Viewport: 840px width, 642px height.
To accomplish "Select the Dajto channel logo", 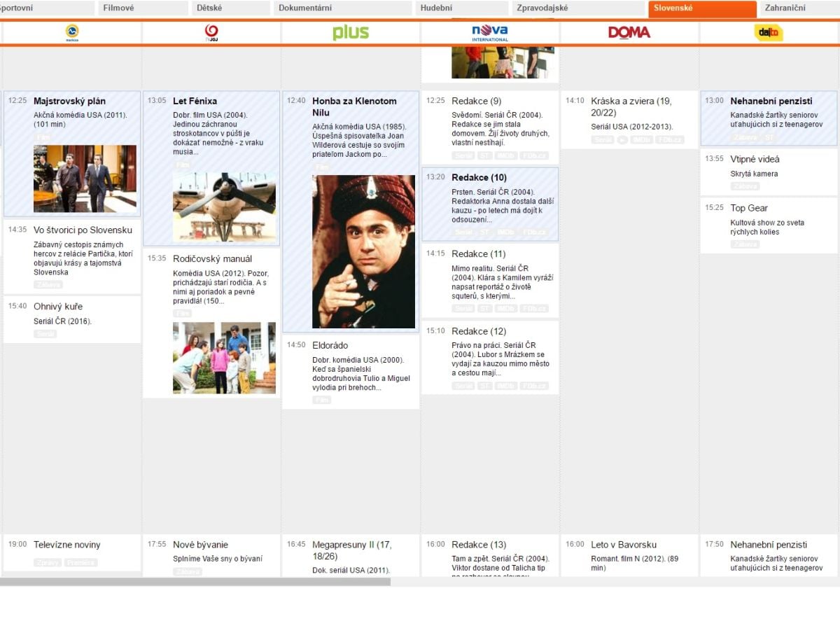I will 768,33.
